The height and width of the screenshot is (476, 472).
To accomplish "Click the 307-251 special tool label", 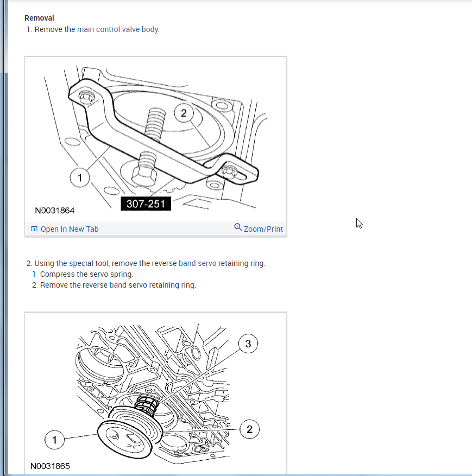I will click(x=146, y=204).
